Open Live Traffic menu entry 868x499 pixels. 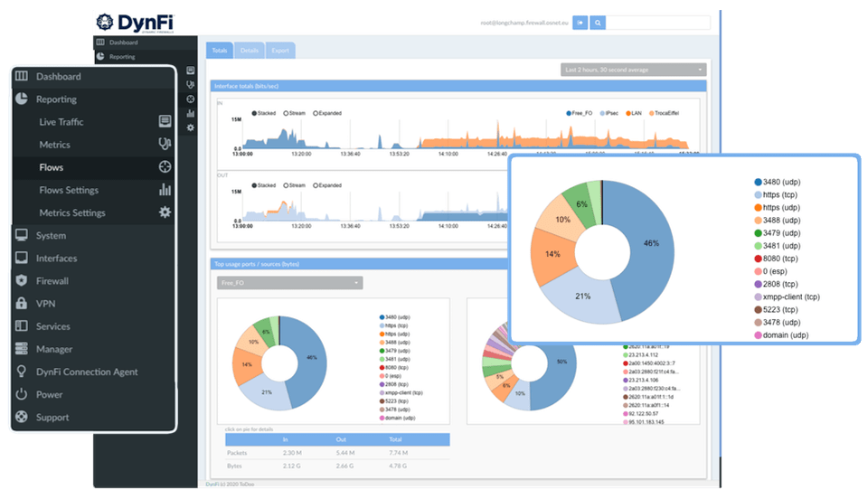pos(61,122)
